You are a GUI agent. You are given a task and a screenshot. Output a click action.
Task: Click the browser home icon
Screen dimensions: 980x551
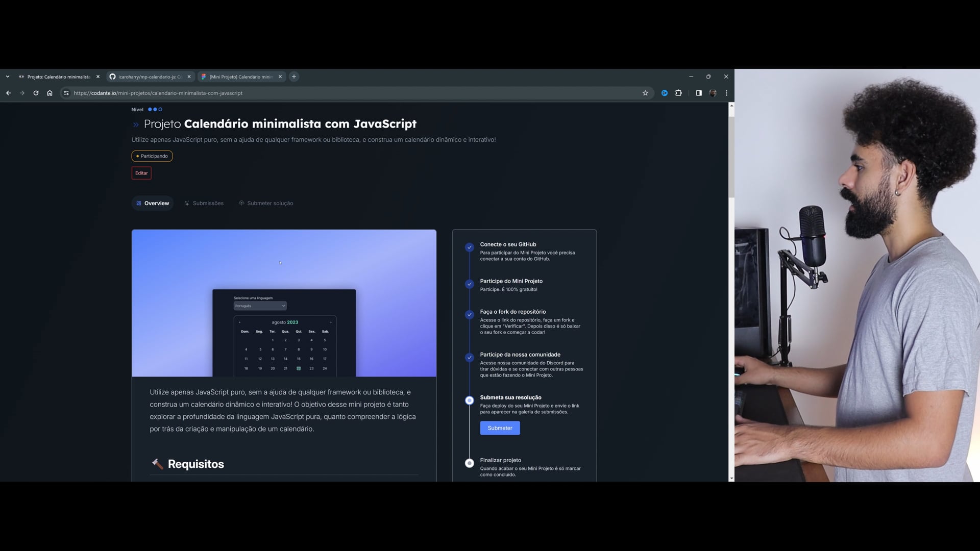[x=50, y=93]
